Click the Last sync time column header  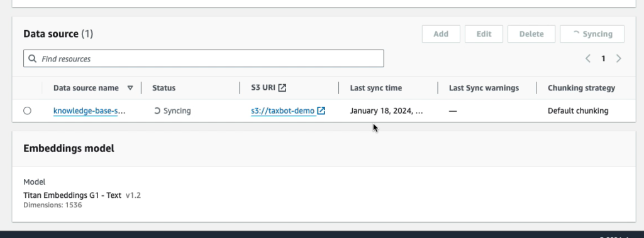[376, 88]
